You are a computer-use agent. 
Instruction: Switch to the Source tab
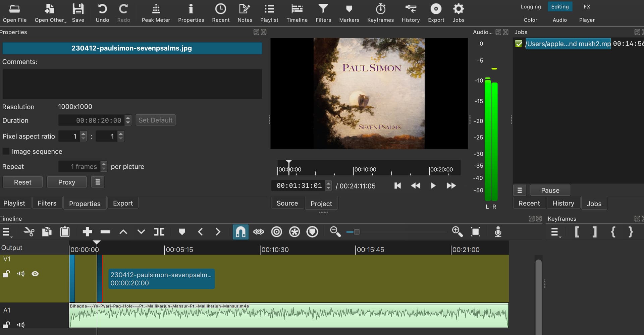(287, 203)
